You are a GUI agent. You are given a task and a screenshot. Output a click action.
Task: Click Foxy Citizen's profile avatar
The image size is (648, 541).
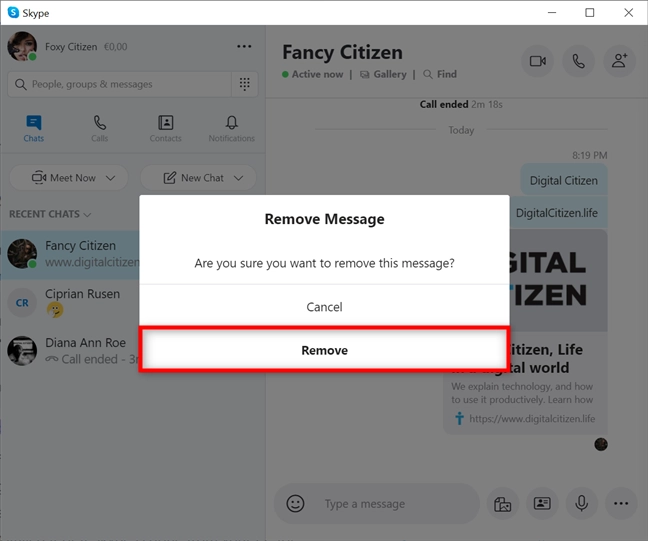coord(22,46)
